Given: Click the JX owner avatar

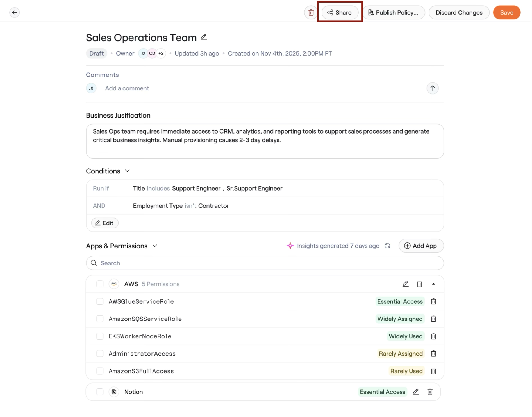Looking at the screenshot, I should point(143,53).
